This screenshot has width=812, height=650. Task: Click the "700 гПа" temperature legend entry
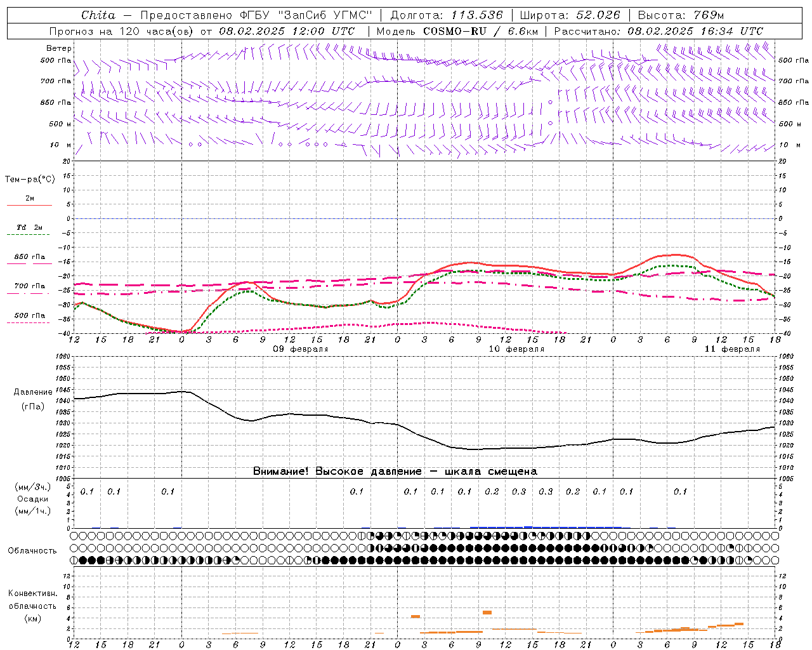[x=29, y=286]
